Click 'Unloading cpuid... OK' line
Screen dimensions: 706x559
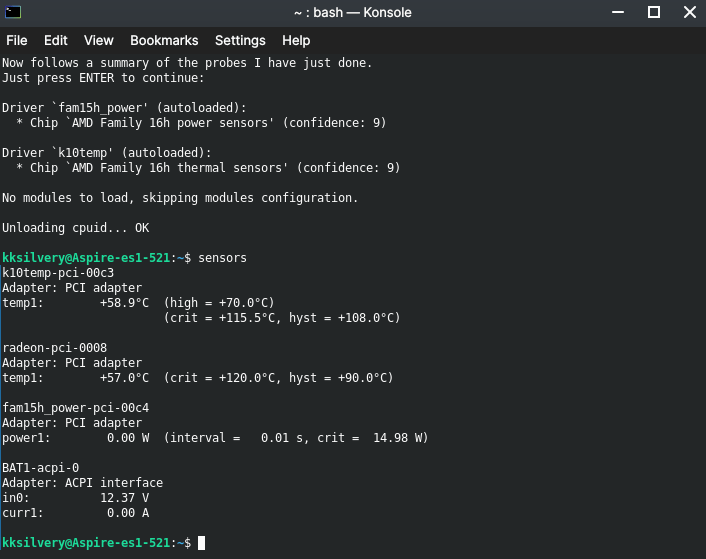click(x=76, y=228)
